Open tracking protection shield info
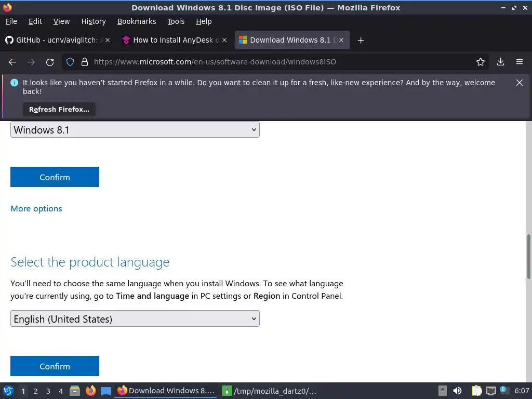The height and width of the screenshot is (399, 532). [x=70, y=62]
